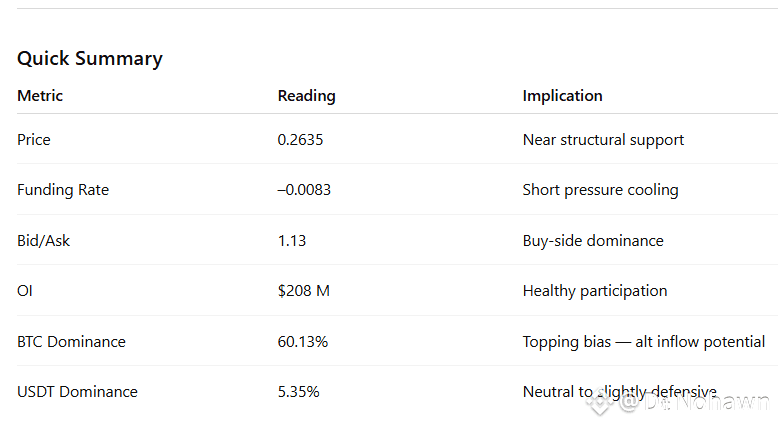Click the Reading column header

click(306, 96)
